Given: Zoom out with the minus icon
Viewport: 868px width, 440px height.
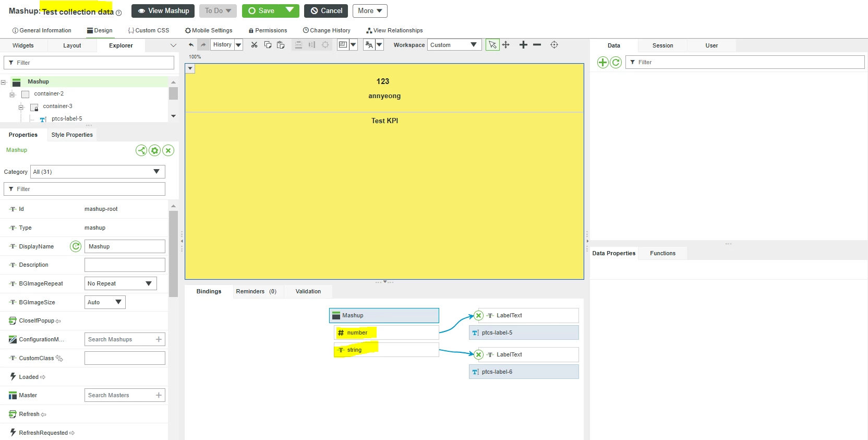Looking at the screenshot, I should (537, 45).
